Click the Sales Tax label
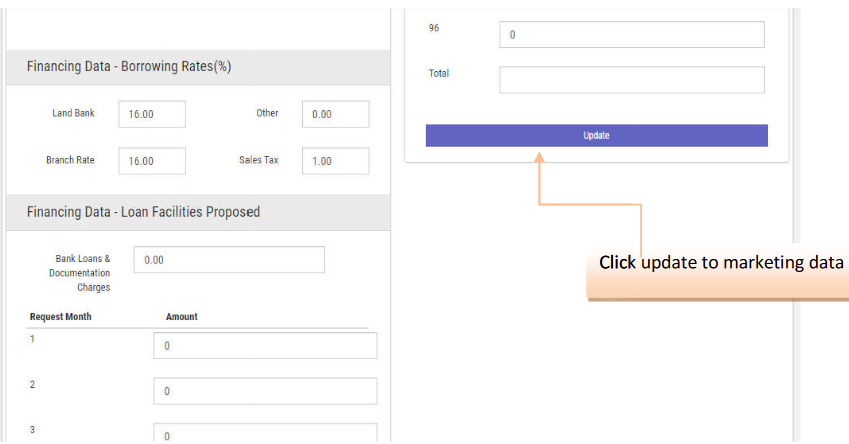Screen dimensions: 849x444 258,160
